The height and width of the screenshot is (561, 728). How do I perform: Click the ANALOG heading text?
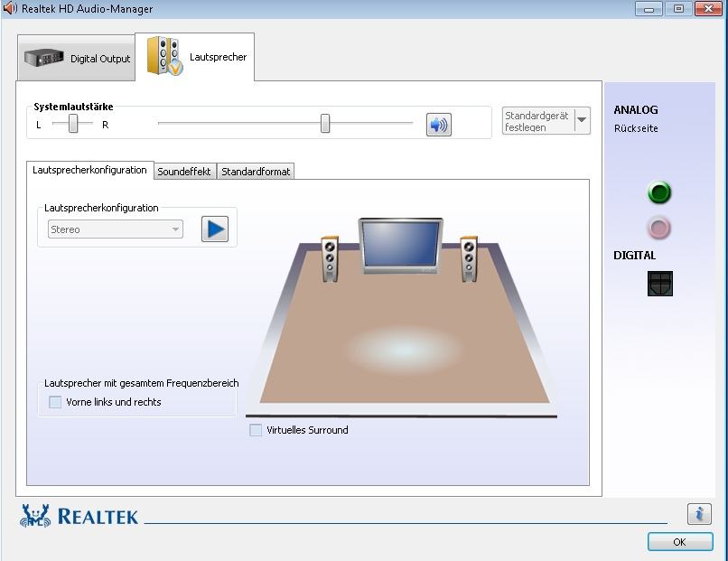pyautogui.click(x=636, y=110)
